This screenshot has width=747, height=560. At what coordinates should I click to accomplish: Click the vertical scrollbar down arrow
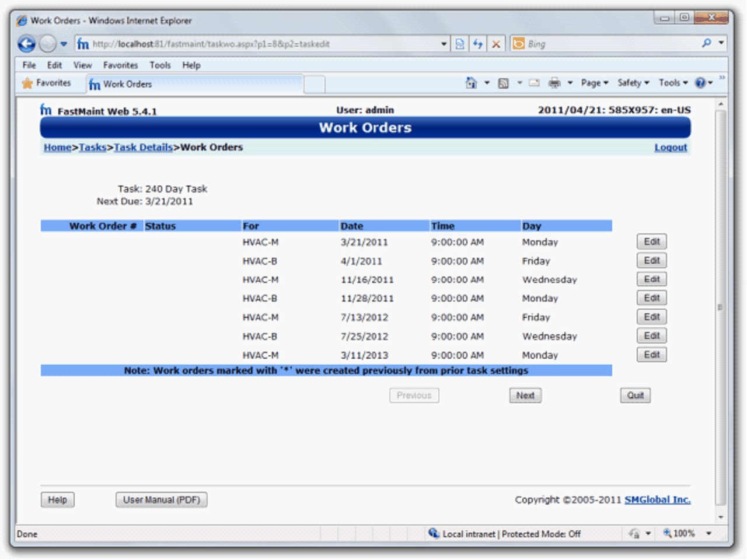tap(721, 517)
